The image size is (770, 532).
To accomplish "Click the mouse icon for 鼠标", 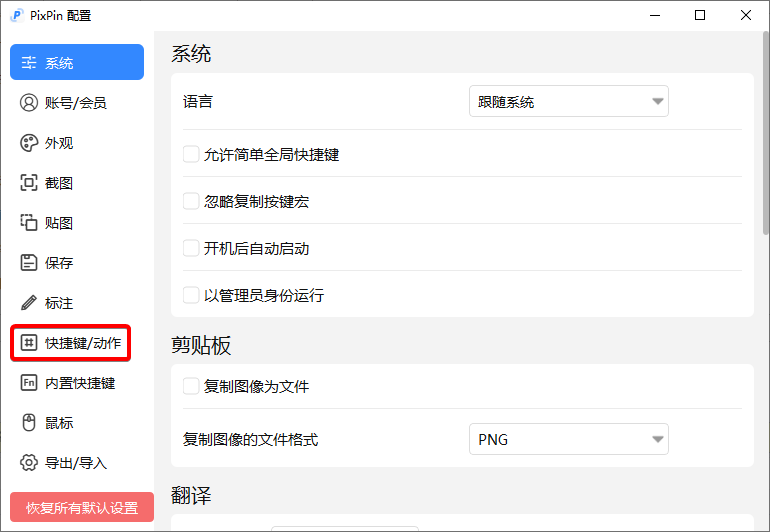I will coord(28,422).
